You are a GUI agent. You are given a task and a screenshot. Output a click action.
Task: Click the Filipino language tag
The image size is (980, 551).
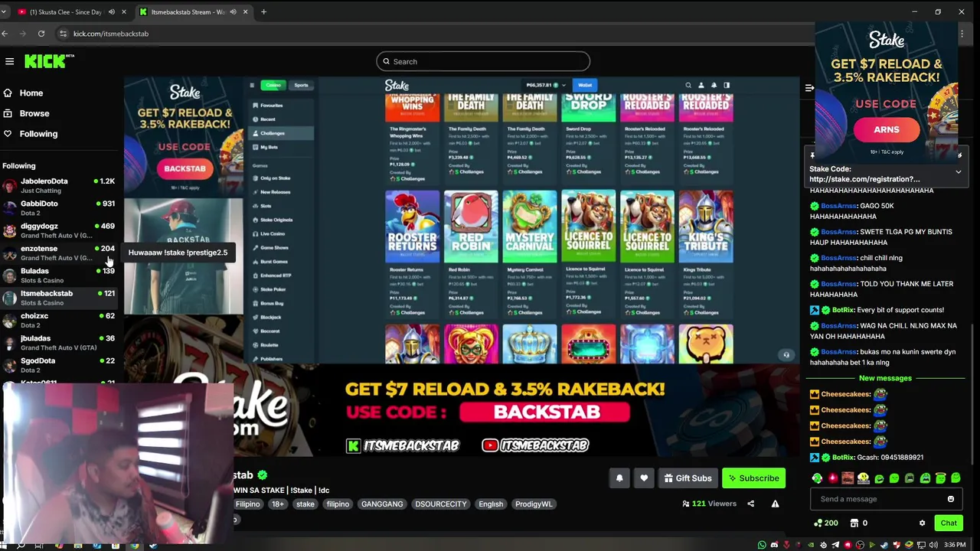pos(247,504)
